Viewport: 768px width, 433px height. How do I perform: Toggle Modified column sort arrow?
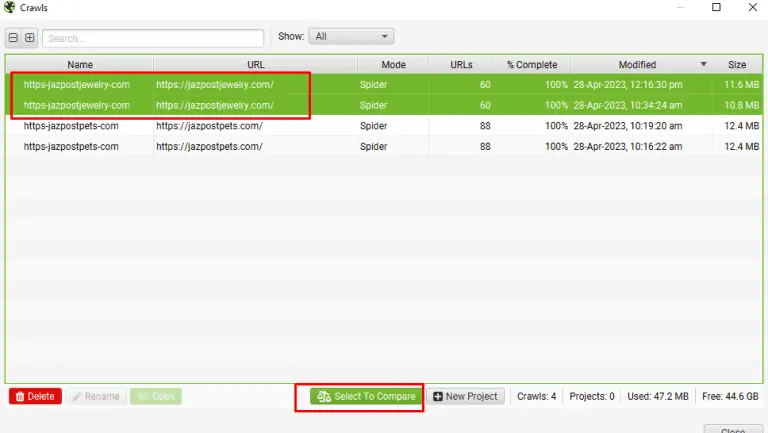703,64
